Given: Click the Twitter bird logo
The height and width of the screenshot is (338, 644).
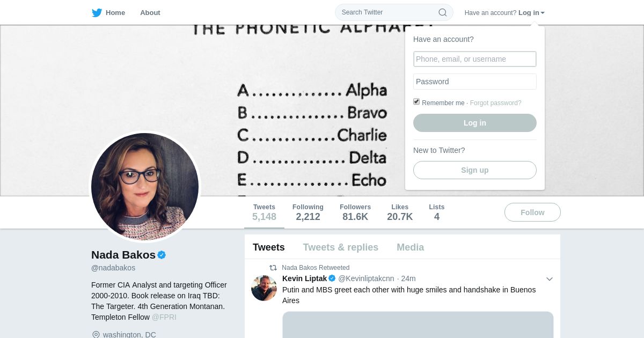Looking at the screenshot, I should tap(97, 13).
